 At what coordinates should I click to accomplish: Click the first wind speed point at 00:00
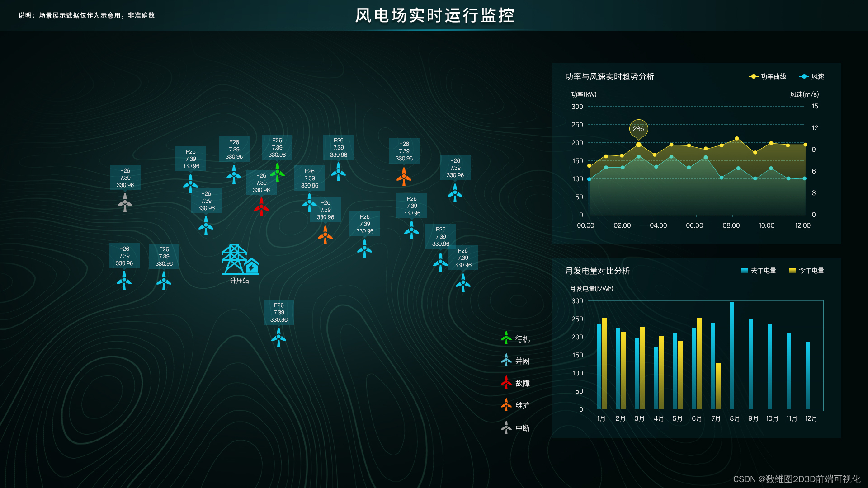589,179
